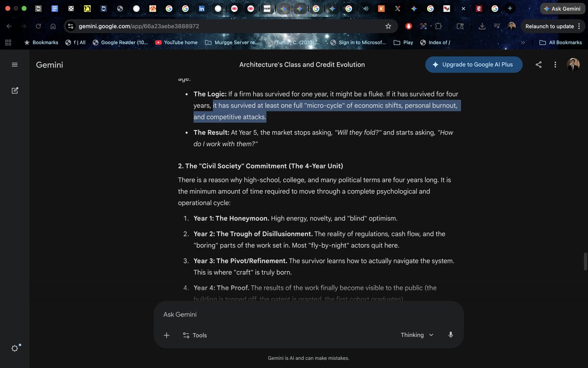Open Gemini settings gear icon
The height and width of the screenshot is (368, 588).
[15, 348]
